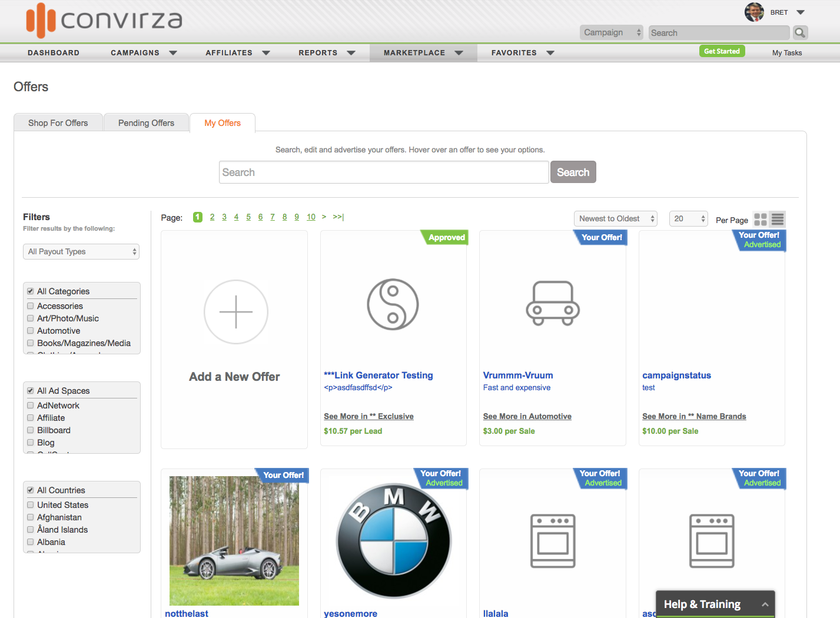Click the sports car photo on notthelast

point(234,541)
